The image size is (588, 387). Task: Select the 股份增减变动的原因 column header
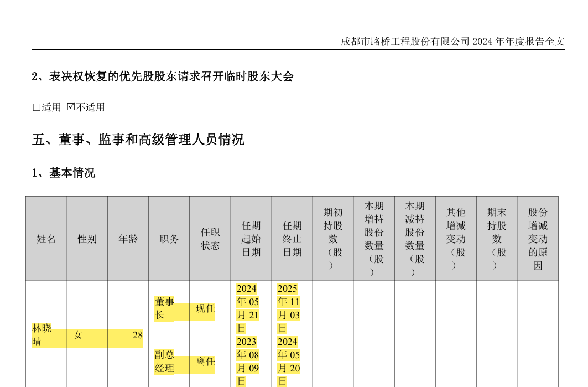click(538, 239)
